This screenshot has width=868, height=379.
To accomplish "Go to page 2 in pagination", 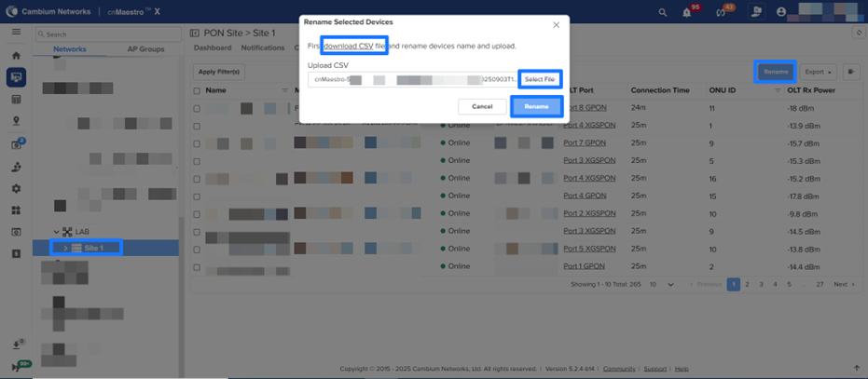I will [x=748, y=284].
